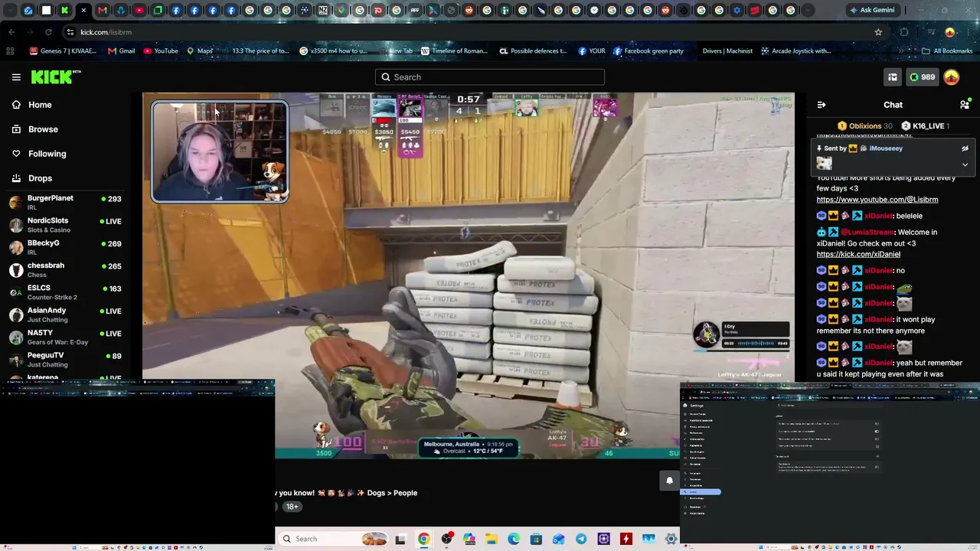Open the kick.com/xiDaniel chat link
Viewport: 980px width, 551px height.
click(858, 254)
